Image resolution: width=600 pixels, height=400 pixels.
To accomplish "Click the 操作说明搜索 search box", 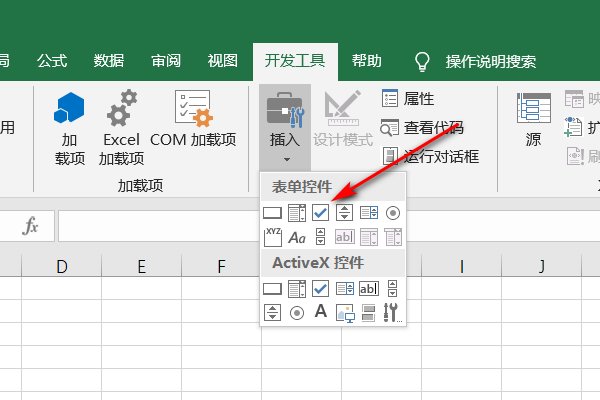I will click(x=491, y=62).
